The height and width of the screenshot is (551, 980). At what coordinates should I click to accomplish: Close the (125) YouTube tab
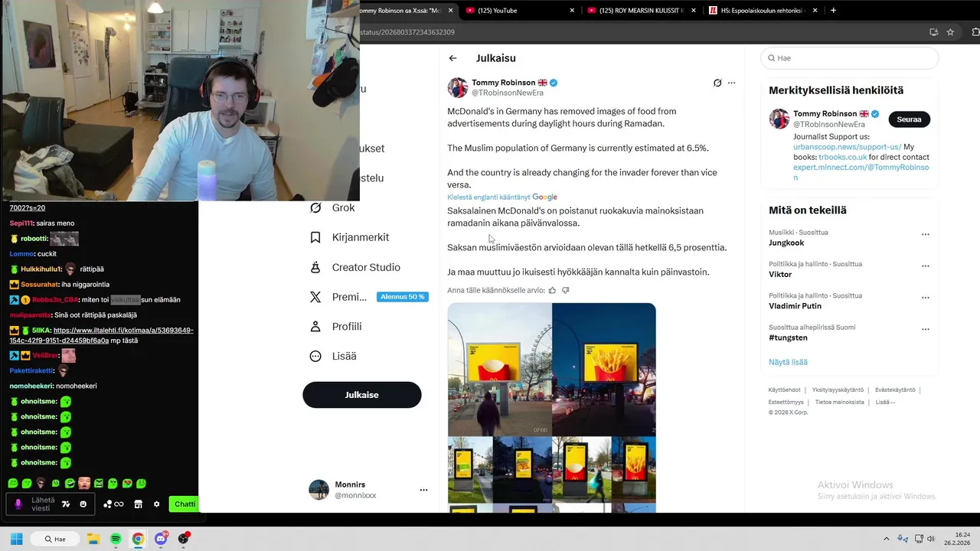[572, 11]
